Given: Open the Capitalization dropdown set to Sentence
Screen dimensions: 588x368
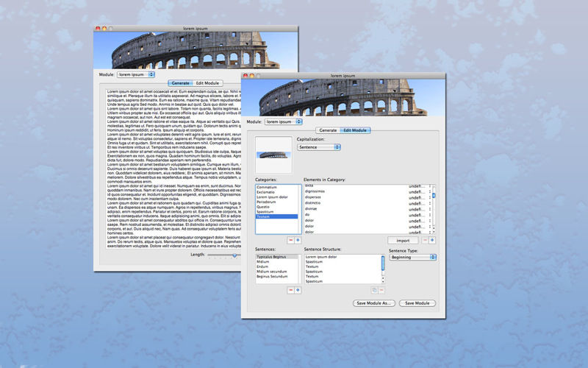Looking at the screenshot, I should pyautogui.click(x=319, y=147).
